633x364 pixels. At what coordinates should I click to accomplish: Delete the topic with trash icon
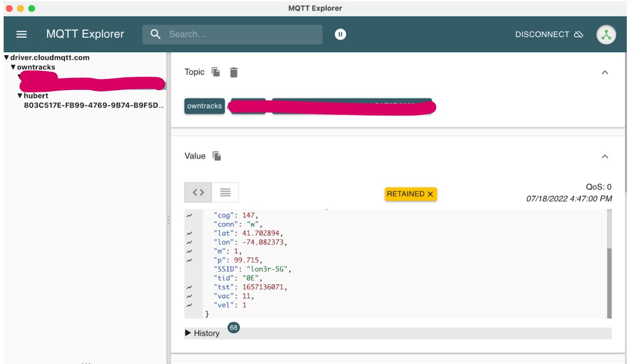234,72
